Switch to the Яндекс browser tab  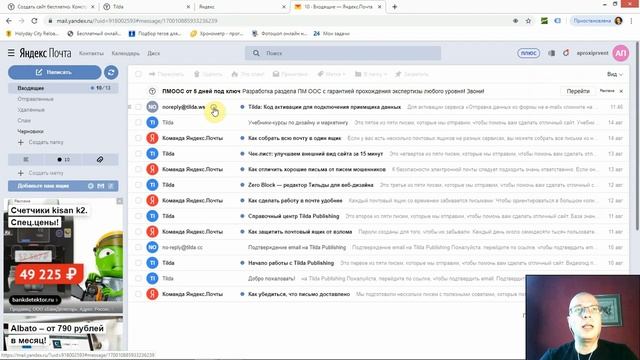pyautogui.click(x=241, y=7)
